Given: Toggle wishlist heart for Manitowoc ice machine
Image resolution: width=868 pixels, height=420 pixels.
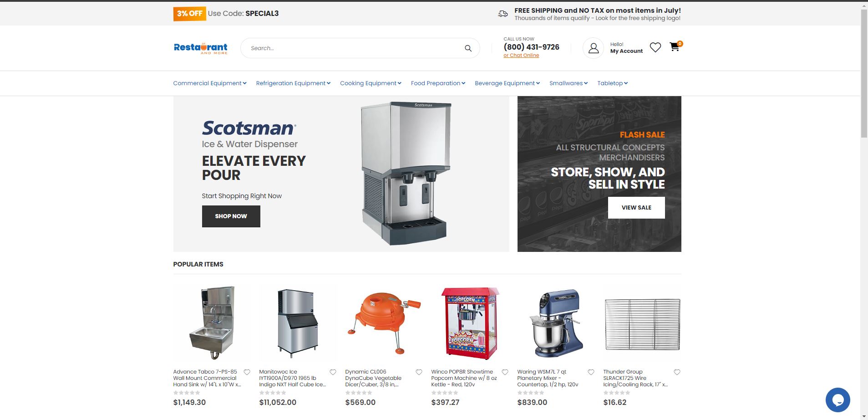Looking at the screenshot, I should pyautogui.click(x=333, y=372).
